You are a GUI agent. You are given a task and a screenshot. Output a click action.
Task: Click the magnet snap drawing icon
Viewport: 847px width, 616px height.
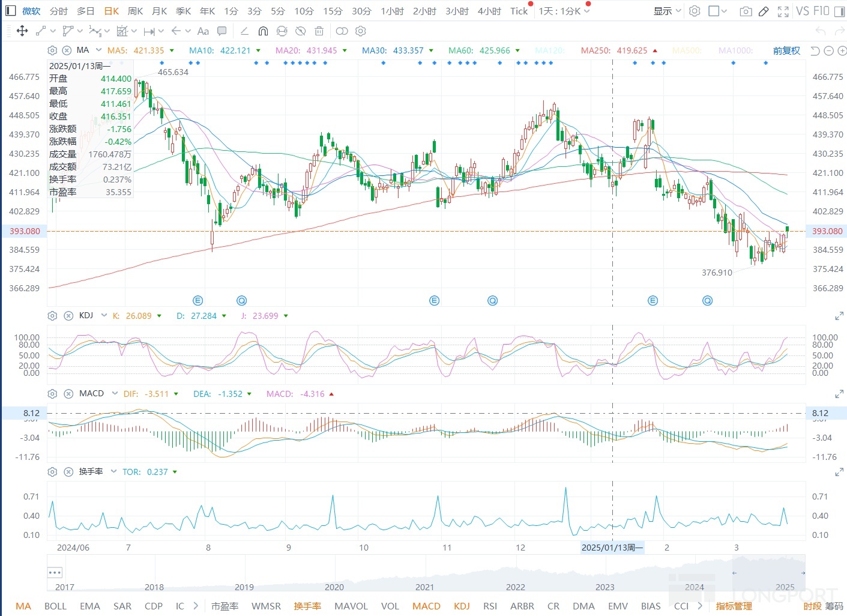click(x=263, y=31)
